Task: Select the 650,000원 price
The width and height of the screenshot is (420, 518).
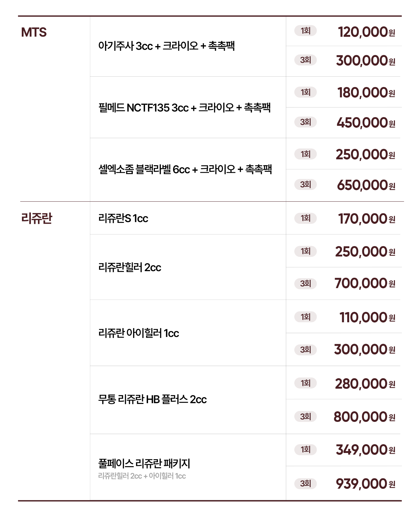Action: click(366, 185)
